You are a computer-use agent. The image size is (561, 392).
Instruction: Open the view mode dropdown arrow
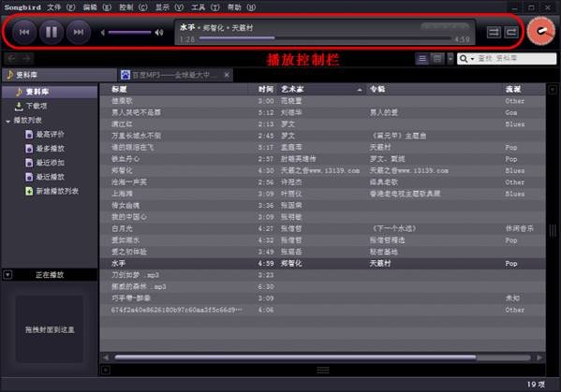point(450,59)
